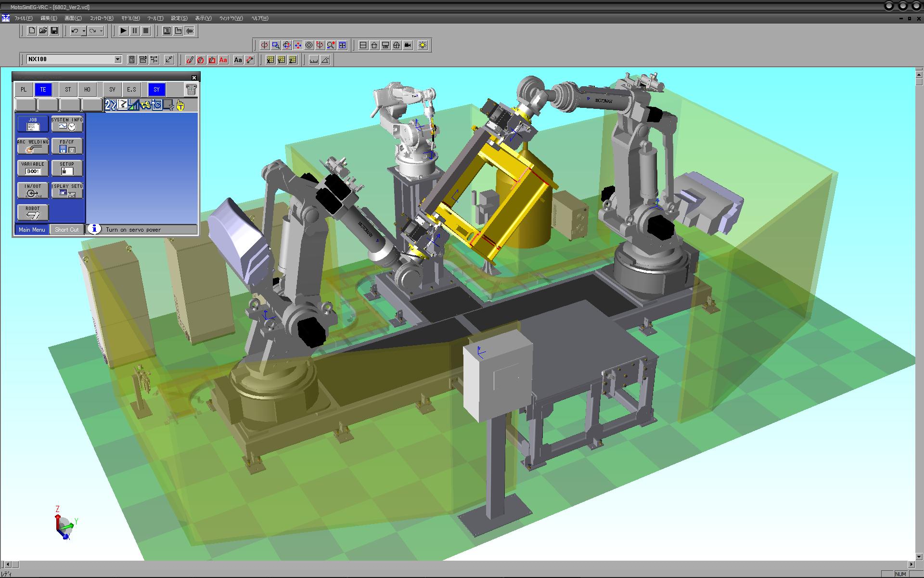Open the Cad Tree icon after Stop
Image resolution: width=924 pixels, height=578 pixels.
[x=167, y=31]
